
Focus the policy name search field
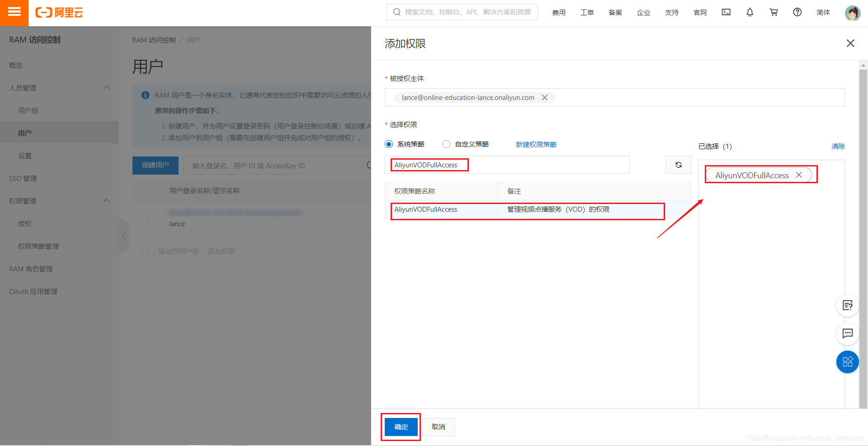click(x=507, y=165)
